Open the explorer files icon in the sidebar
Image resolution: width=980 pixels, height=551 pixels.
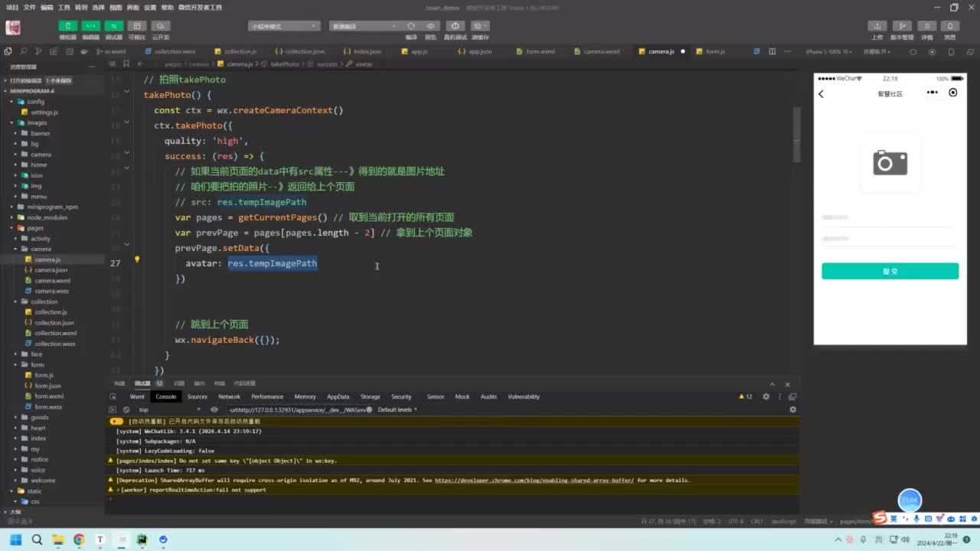[x=8, y=51]
